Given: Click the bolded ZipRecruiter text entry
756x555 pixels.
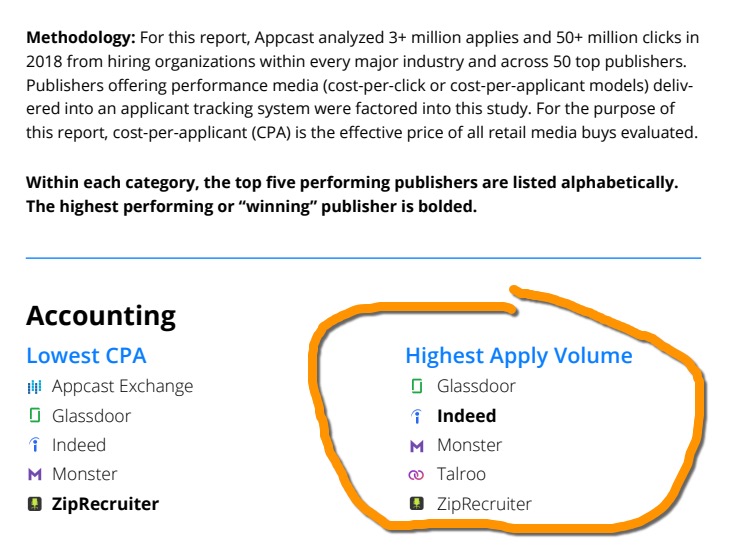Looking at the screenshot, I should [105, 504].
